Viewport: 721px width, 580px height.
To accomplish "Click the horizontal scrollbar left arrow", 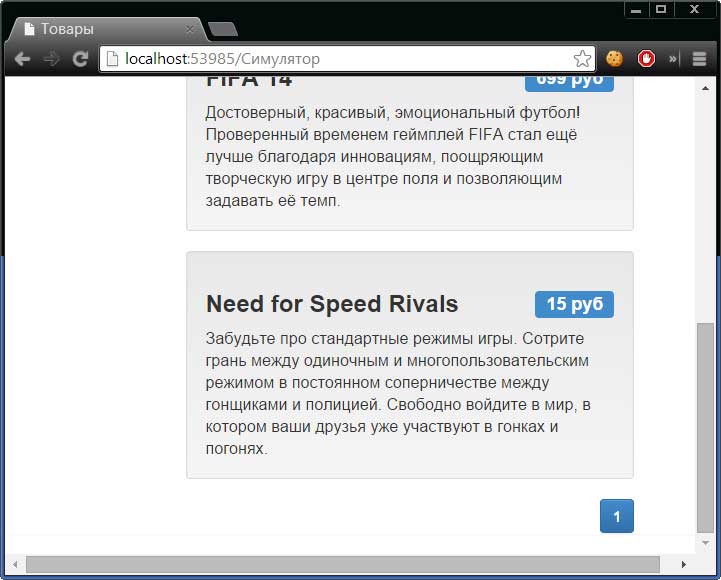I will 15,564.
